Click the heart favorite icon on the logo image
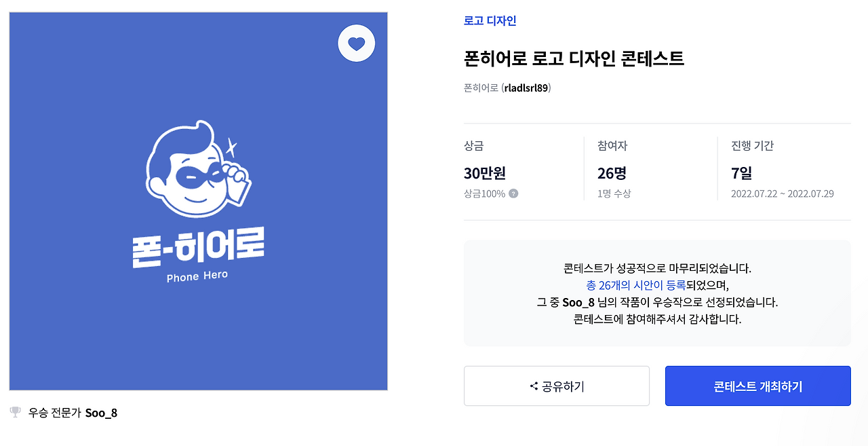Viewport: 868px width, 446px height. [356, 43]
